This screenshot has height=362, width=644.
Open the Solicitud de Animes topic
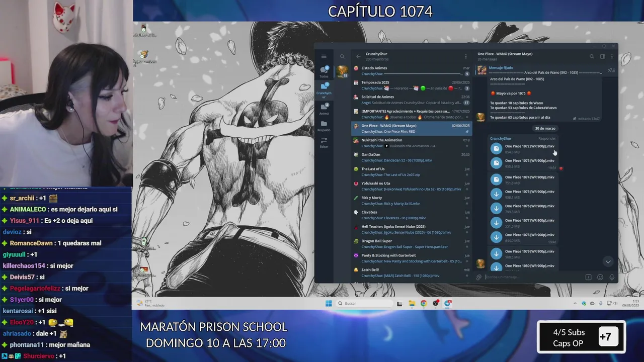click(x=412, y=100)
